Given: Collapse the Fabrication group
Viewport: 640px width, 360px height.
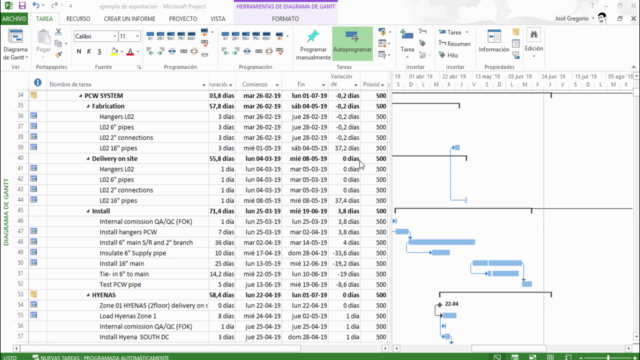Looking at the screenshot, I should pyautogui.click(x=88, y=106).
